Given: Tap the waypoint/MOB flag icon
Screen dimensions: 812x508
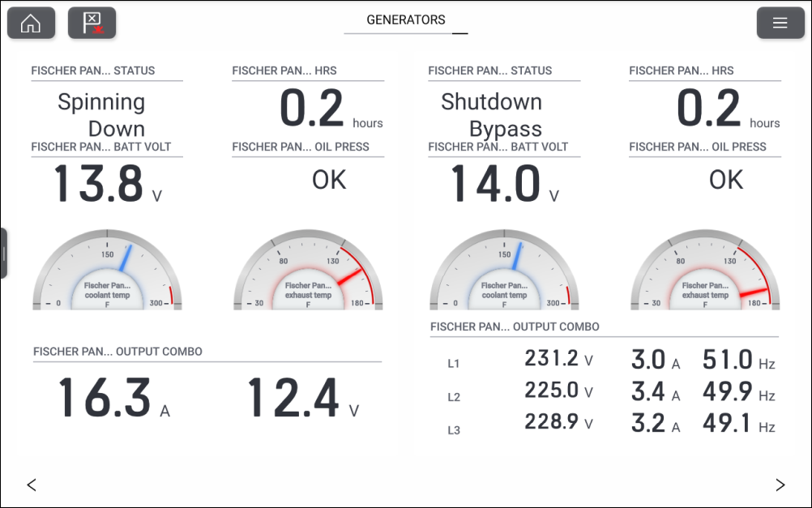Looking at the screenshot, I should (x=92, y=23).
